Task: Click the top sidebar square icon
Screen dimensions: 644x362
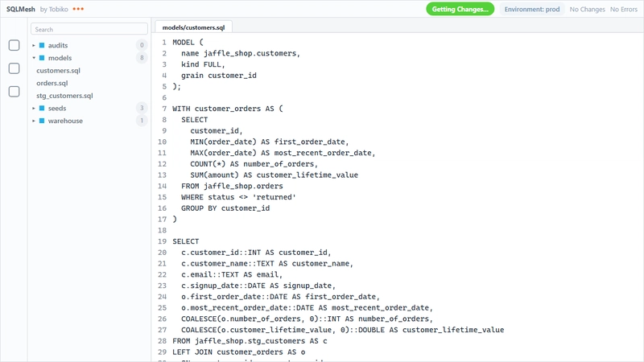Action: point(14,45)
